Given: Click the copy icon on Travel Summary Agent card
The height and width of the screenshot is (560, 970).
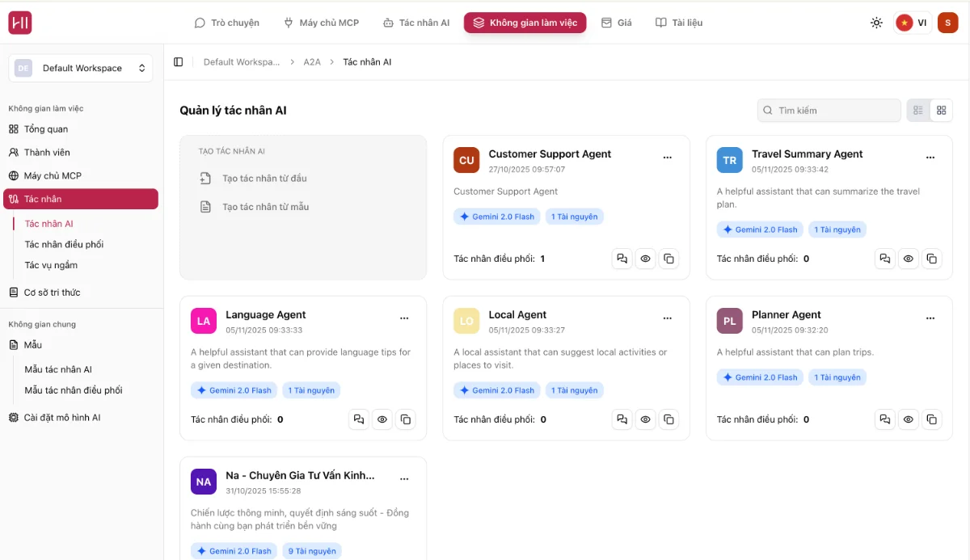Looking at the screenshot, I should pos(931,259).
